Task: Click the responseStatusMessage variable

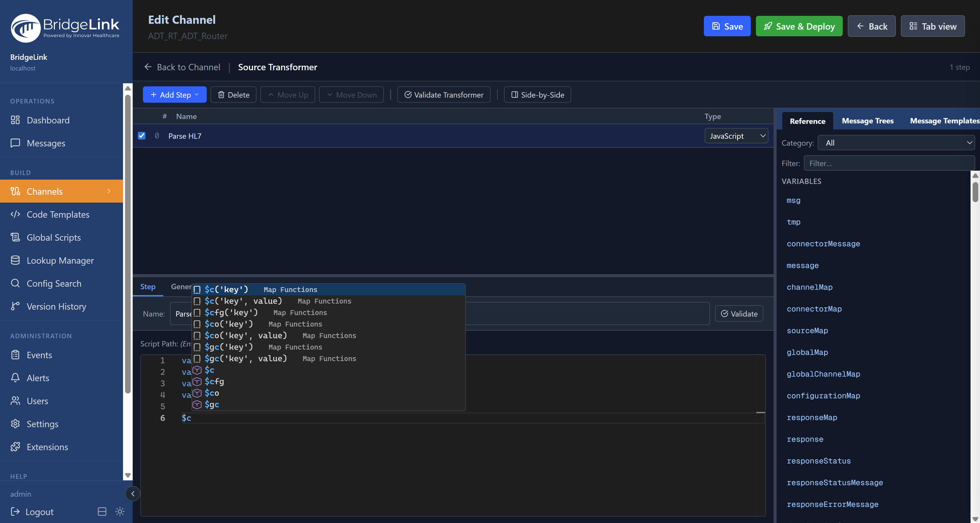Action: pos(834,483)
